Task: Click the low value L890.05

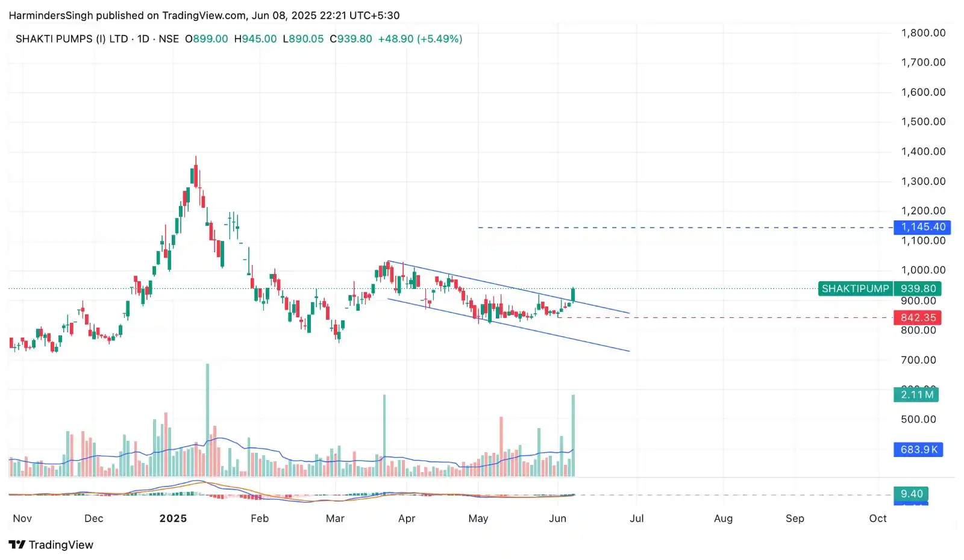Action: click(x=303, y=39)
